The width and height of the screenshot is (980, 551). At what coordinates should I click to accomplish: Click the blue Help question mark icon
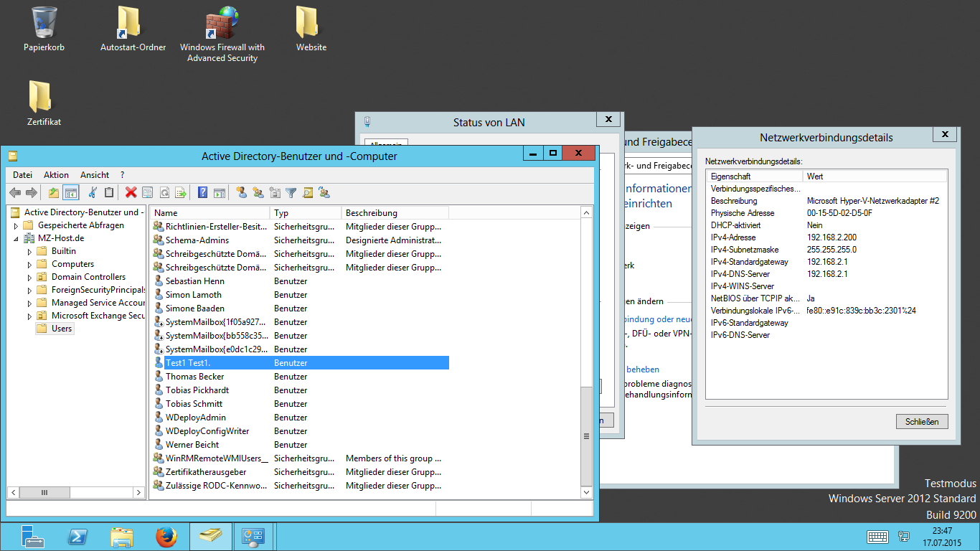(x=203, y=192)
